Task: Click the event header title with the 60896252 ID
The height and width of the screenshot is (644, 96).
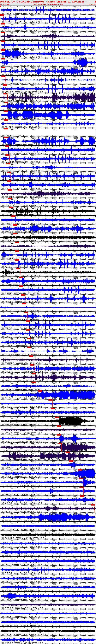Action: pyautogui.click(x=48, y=1)
